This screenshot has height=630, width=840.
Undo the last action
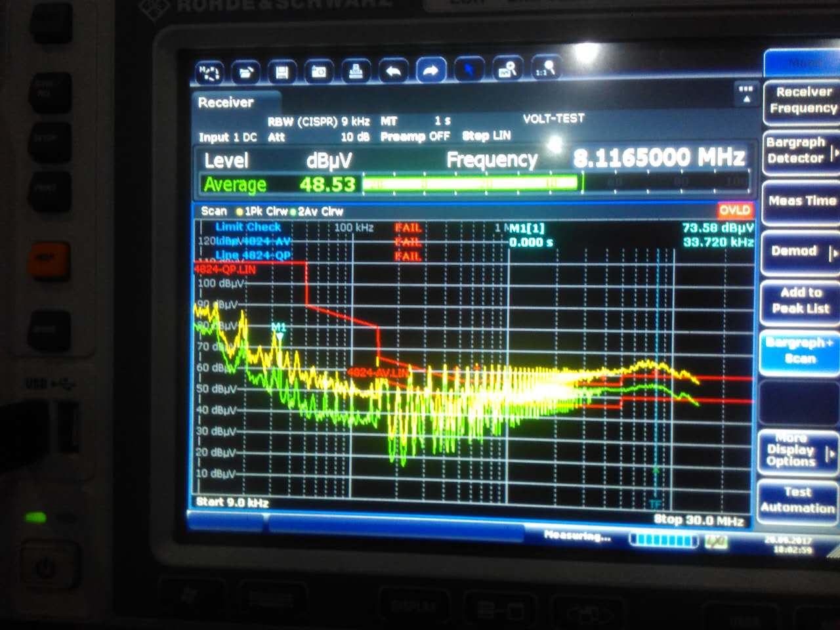pyautogui.click(x=393, y=70)
